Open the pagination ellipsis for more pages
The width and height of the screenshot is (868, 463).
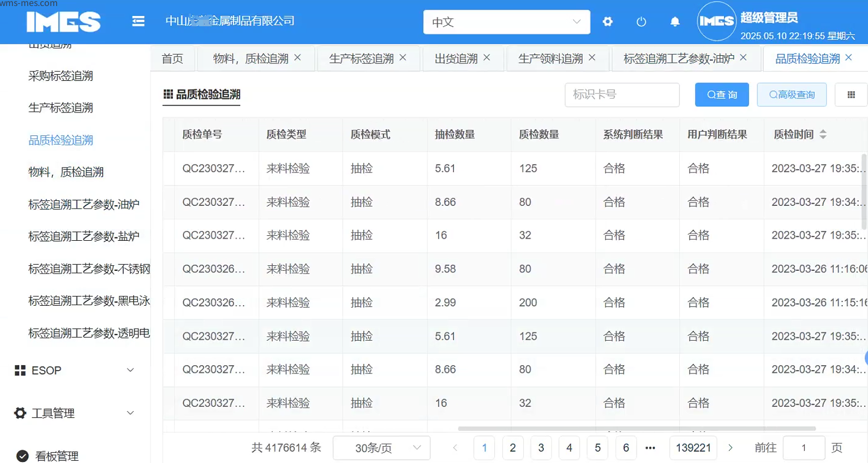[x=650, y=448]
